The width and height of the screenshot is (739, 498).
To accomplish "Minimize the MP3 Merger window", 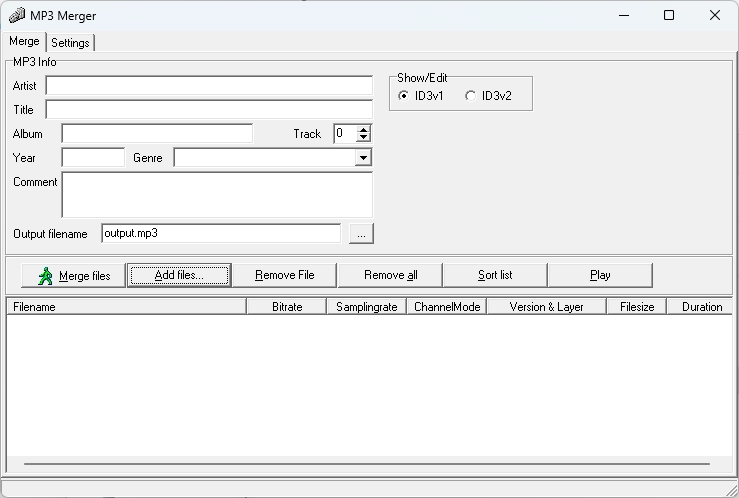I will (624, 16).
